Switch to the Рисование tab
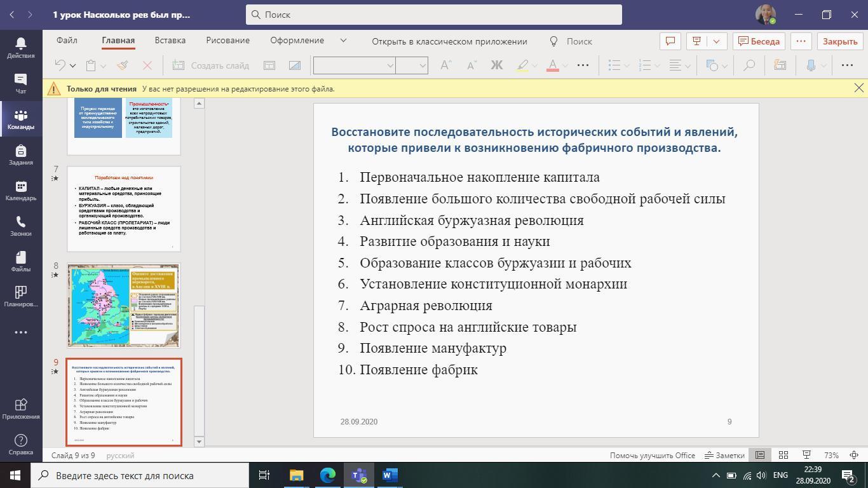868x488 pixels. pos(227,41)
